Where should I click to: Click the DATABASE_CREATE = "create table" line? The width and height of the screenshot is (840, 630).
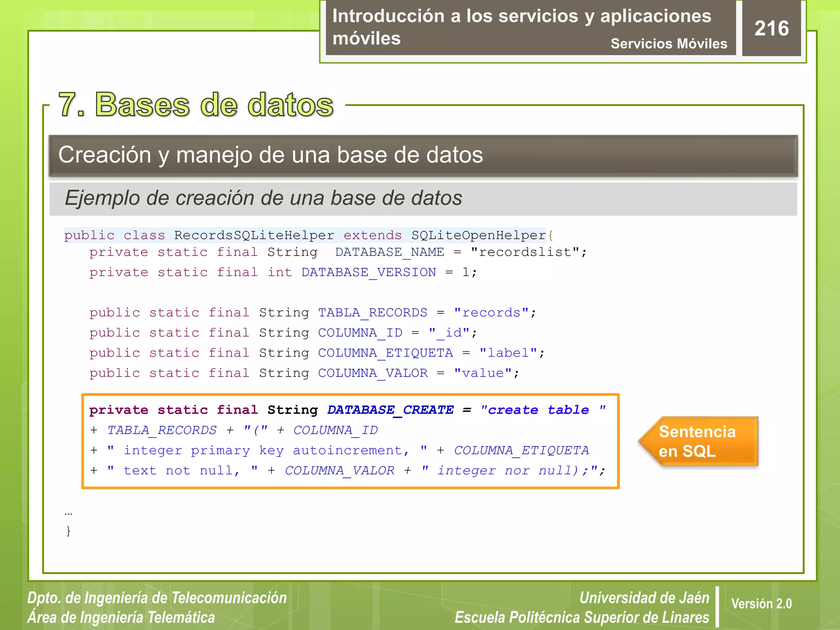coord(348,410)
